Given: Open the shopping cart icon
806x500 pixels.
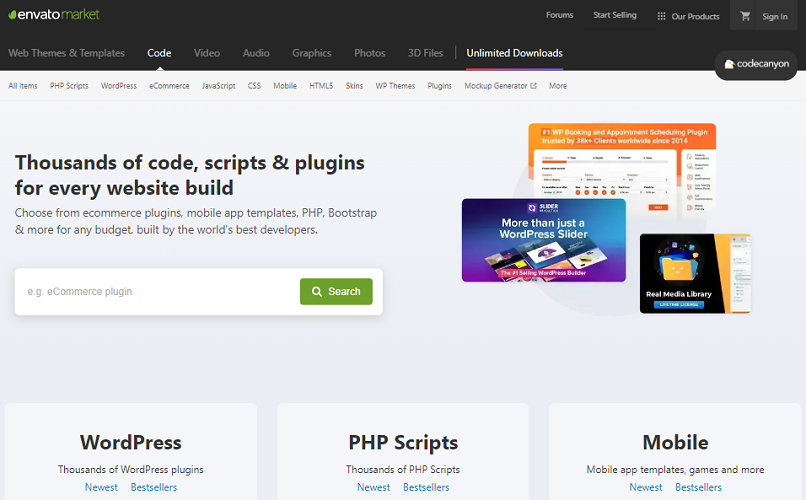Looking at the screenshot, I should (745, 16).
